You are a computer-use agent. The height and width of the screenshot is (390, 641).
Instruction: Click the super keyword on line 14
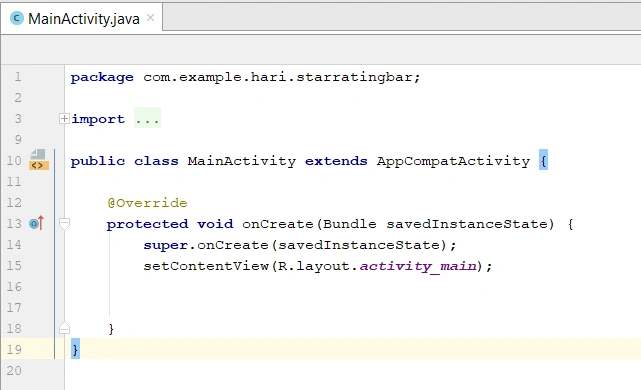click(x=166, y=245)
